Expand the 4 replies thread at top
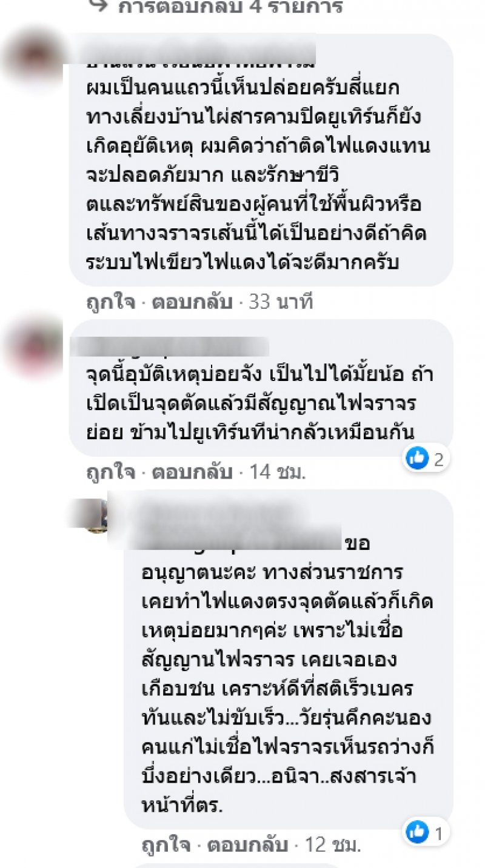 pos(231,7)
